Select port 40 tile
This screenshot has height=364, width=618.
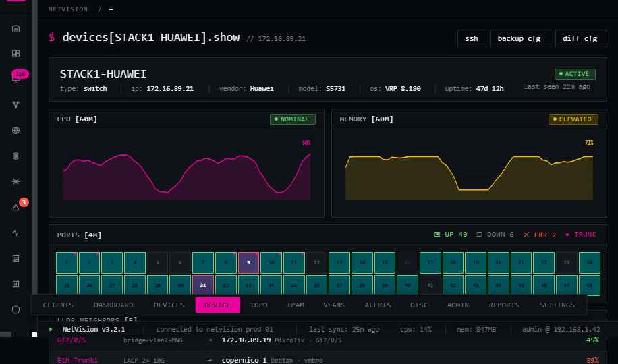pyautogui.click(x=408, y=285)
